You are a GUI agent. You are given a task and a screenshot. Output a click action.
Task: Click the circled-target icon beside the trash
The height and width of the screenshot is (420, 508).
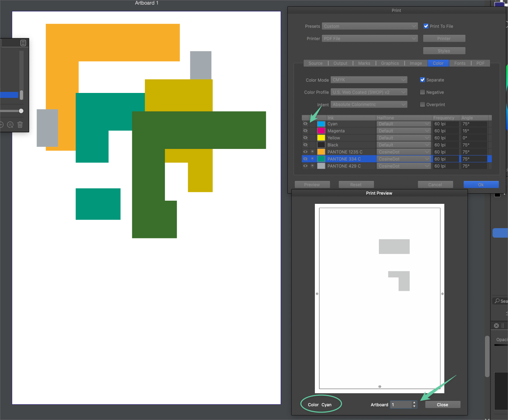(10, 125)
